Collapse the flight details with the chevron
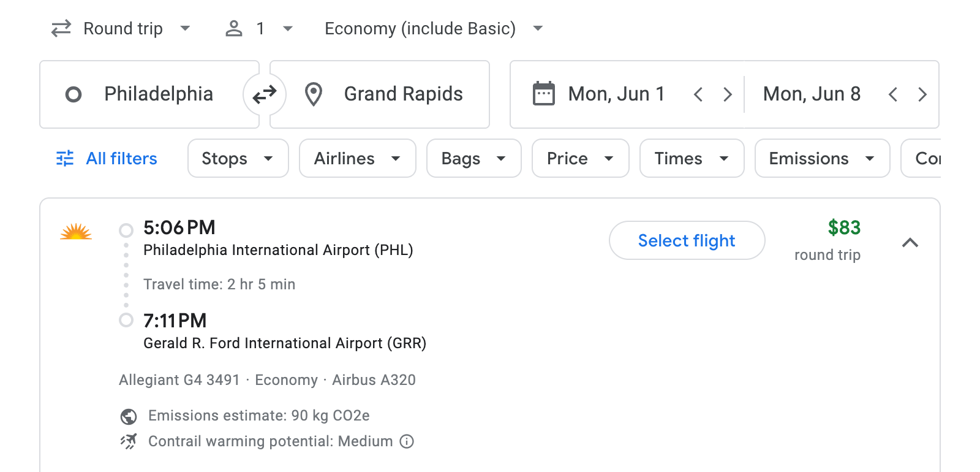This screenshot has height=472, width=980. tap(911, 243)
